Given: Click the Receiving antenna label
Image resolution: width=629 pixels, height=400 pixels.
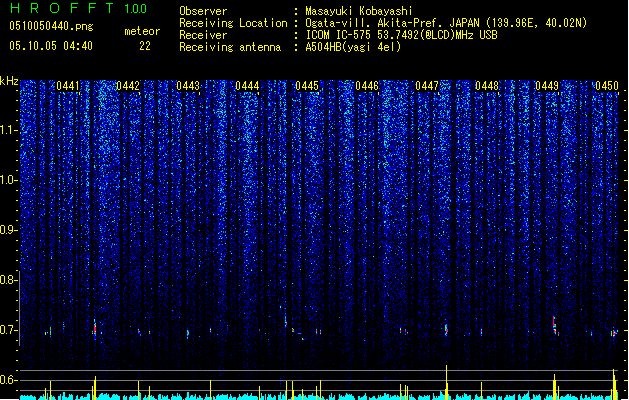Looking at the screenshot, I should point(230,47).
